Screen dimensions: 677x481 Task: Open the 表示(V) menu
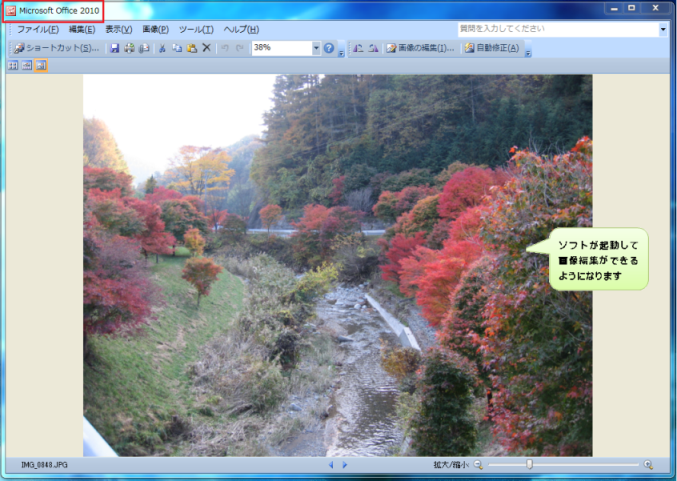[x=119, y=29]
